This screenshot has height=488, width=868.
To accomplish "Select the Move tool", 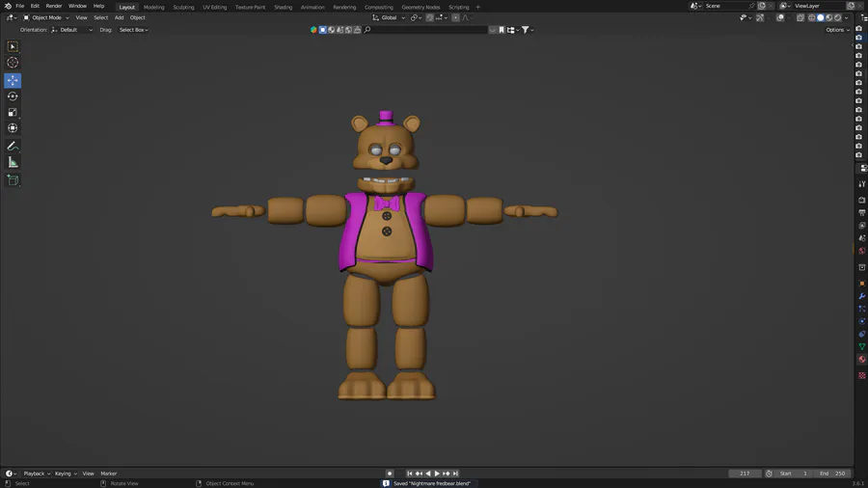I will tap(13, 80).
